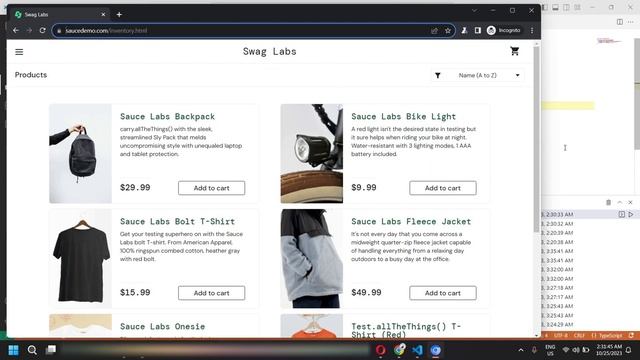Open the notifications bell icon

[x=629, y=350]
